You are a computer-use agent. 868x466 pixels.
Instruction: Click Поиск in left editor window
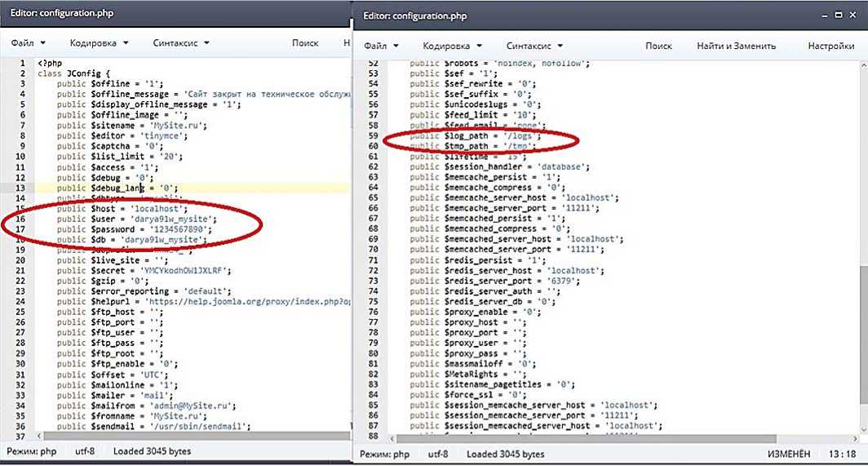[305, 42]
